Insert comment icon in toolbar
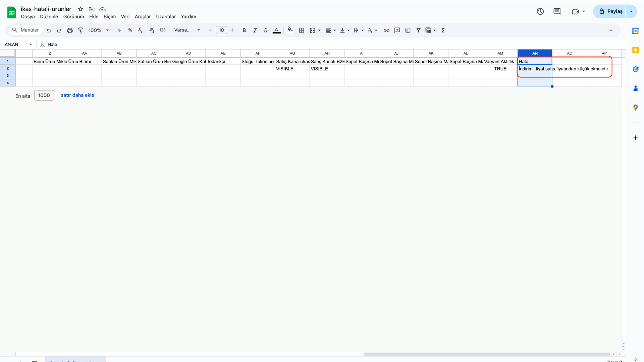 [397, 30]
